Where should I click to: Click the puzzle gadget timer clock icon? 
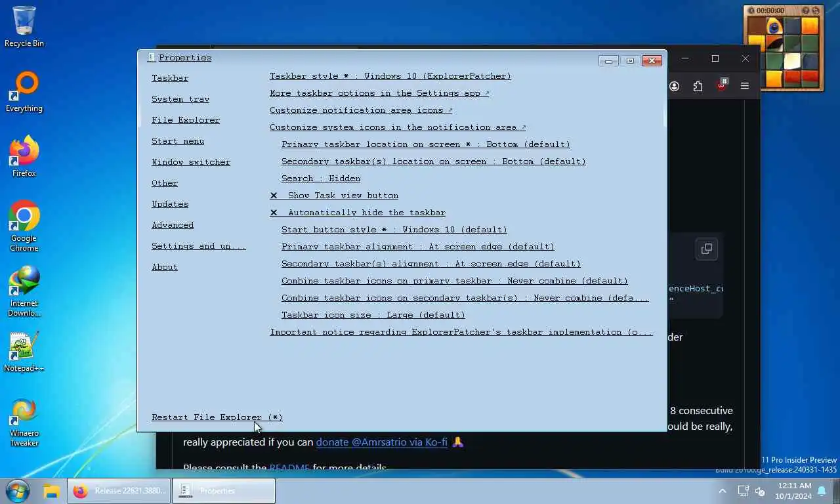tap(751, 10)
